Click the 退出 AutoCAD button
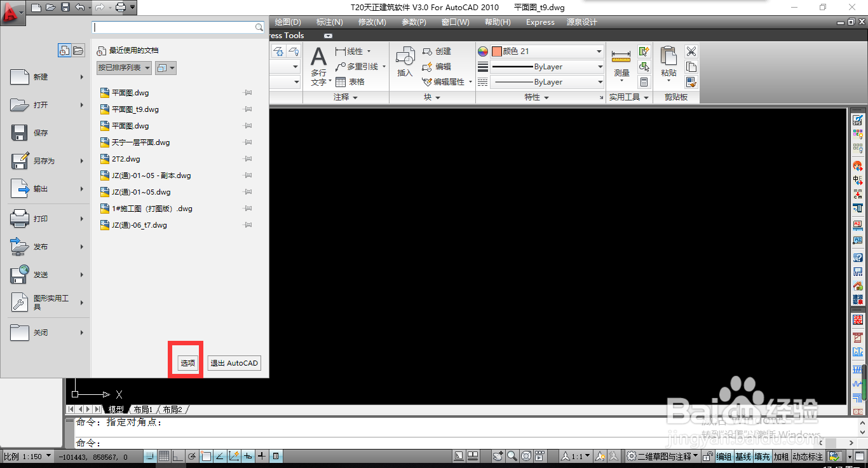The width and height of the screenshot is (868, 468). point(234,363)
